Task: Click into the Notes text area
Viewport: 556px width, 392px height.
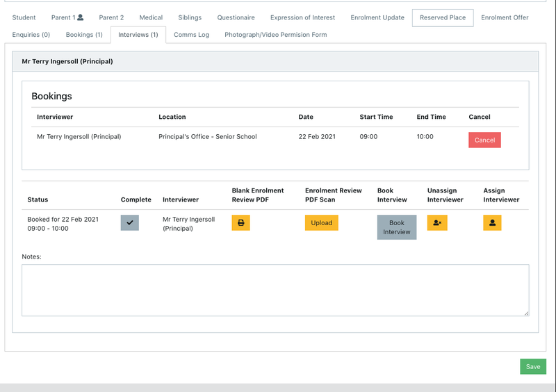Action: tap(275, 290)
